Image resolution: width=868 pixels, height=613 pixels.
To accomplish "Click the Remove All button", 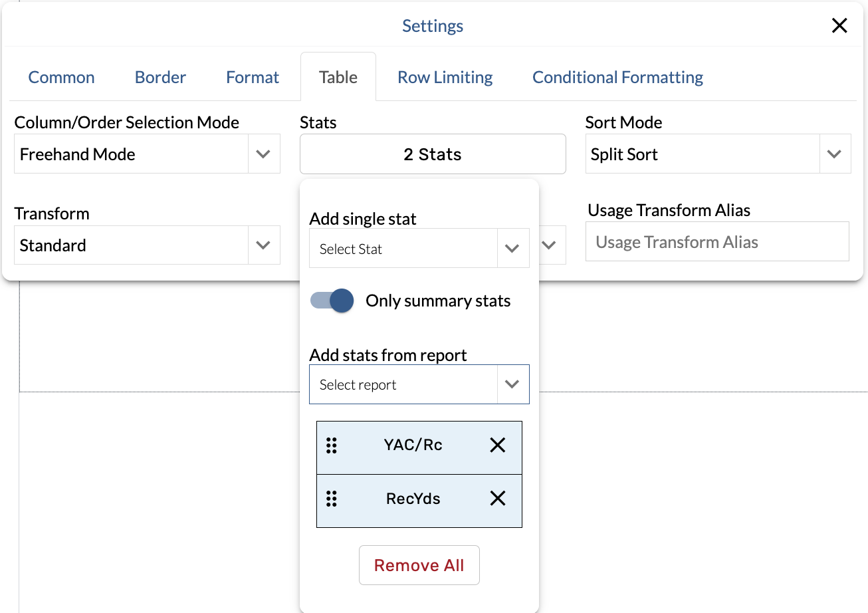I will (419, 565).
